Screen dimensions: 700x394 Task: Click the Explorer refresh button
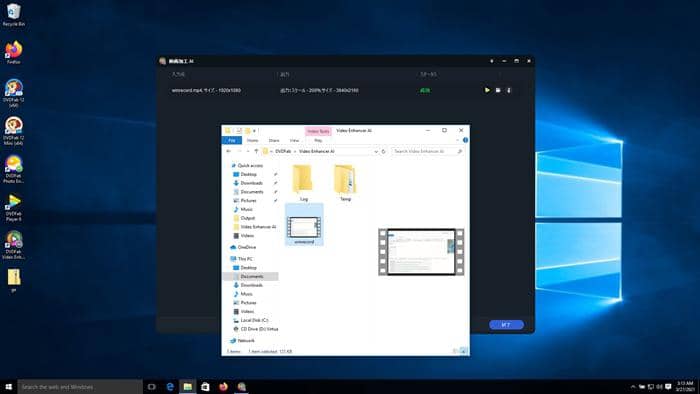[383, 151]
